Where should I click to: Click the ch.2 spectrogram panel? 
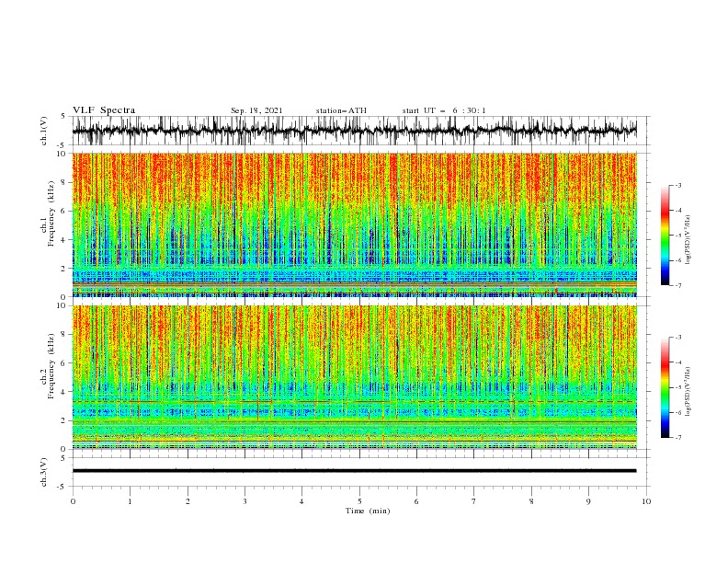pyautogui.click(x=354, y=377)
